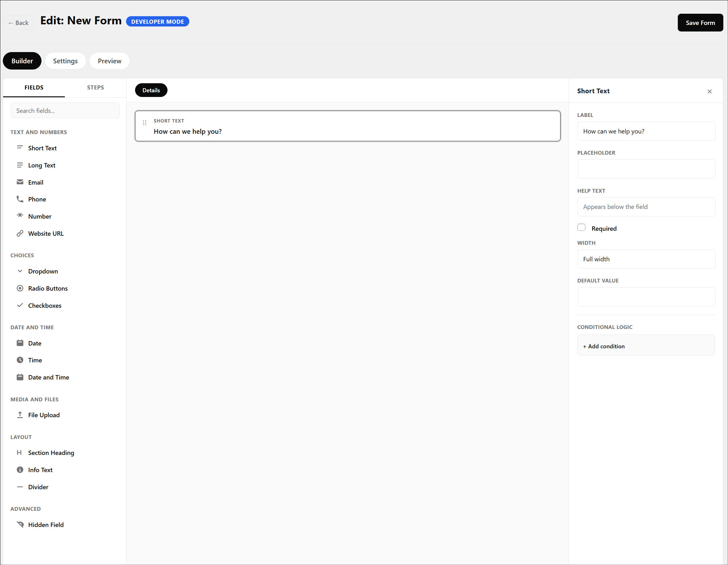
Task: Add a Number field
Action: (39, 216)
